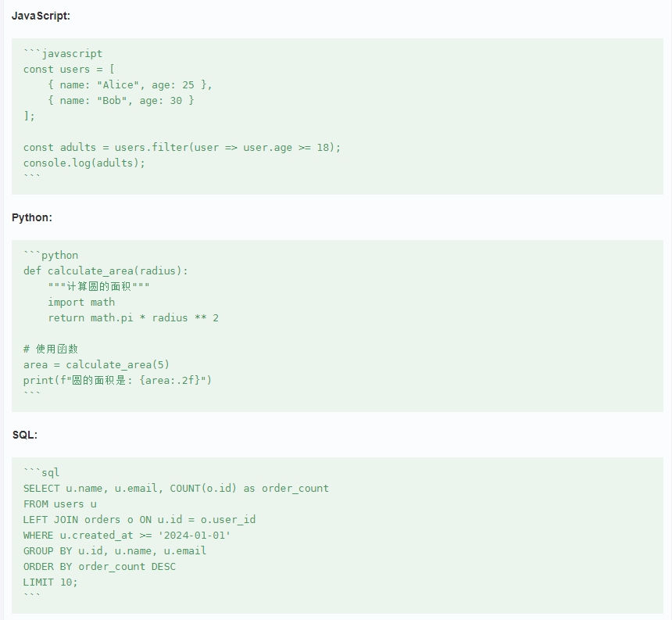Viewport: 672px width, 620px height.
Task: Click the ```sql fence line
Action: [x=41, y=472]
